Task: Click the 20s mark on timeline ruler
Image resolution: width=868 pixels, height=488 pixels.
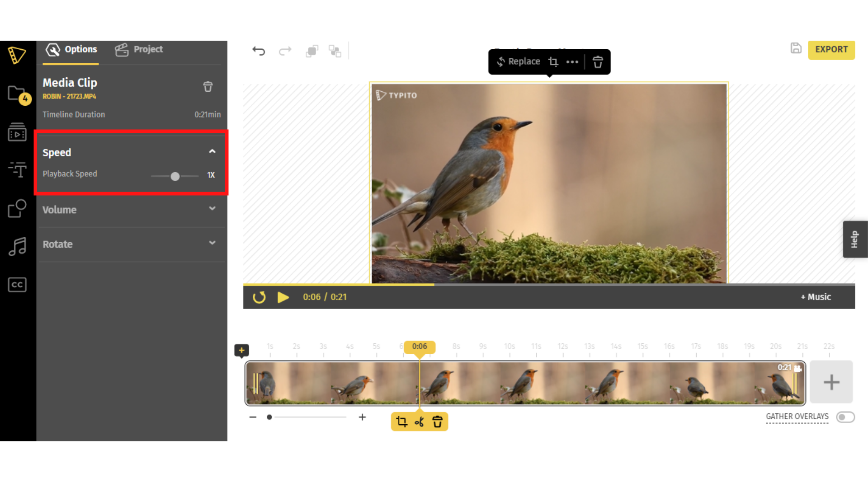Action: pyautogui.click(x=776, y=347)
